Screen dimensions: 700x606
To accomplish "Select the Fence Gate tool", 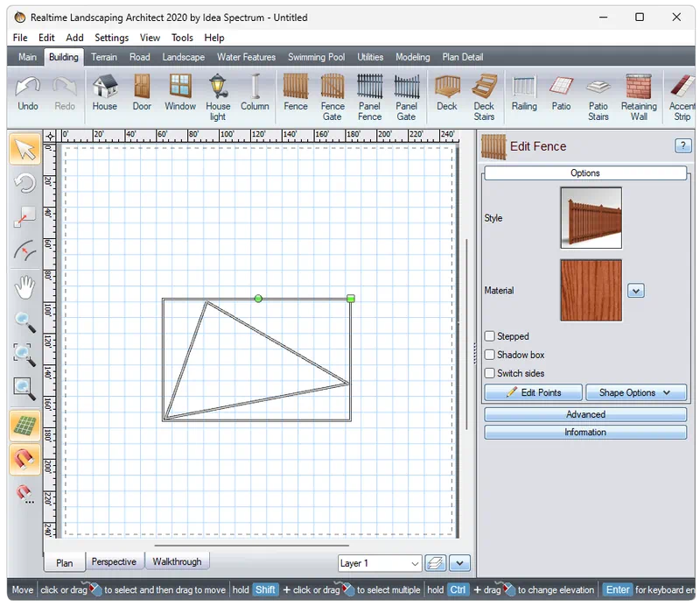I will coord(332,97).
